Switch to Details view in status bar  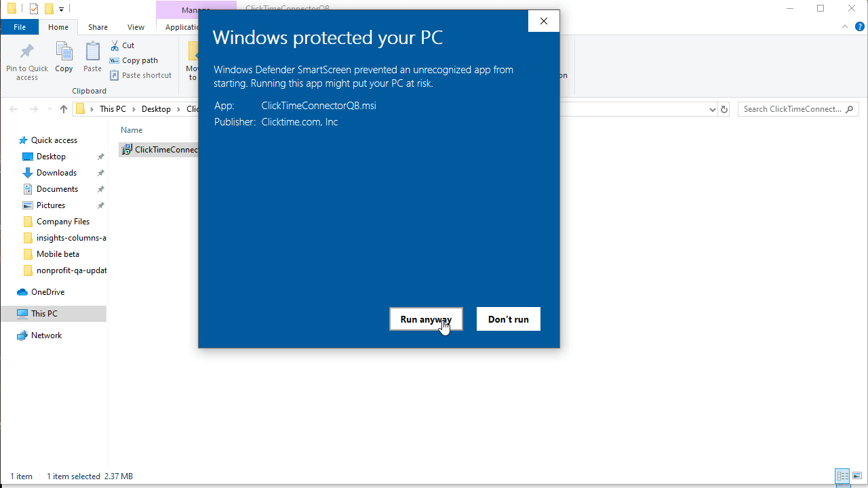[x=842, y=476]
